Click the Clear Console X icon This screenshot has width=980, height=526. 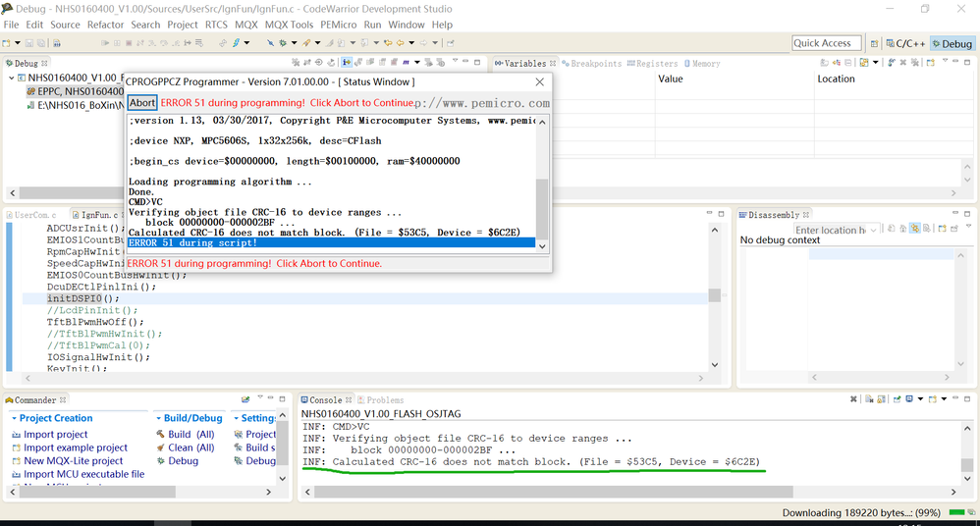(869, 399)
